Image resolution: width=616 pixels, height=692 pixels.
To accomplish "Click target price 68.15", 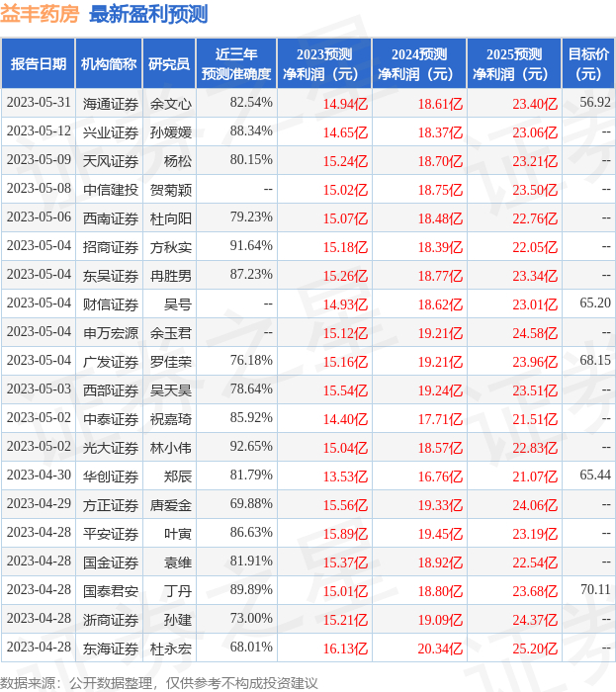I will coord(595,361).
